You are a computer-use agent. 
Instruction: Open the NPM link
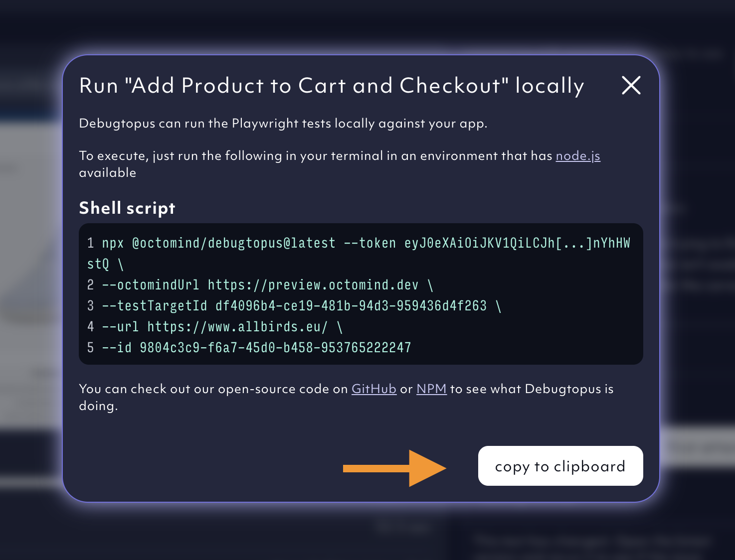coord(431,389)
